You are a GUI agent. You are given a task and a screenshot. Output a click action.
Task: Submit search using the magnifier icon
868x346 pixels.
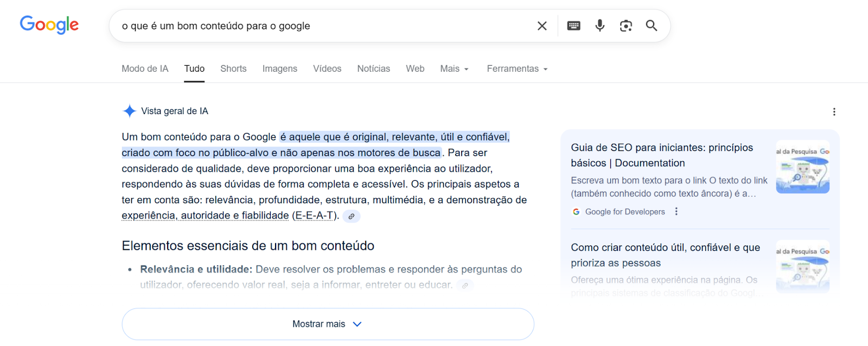tap(652, 26)
